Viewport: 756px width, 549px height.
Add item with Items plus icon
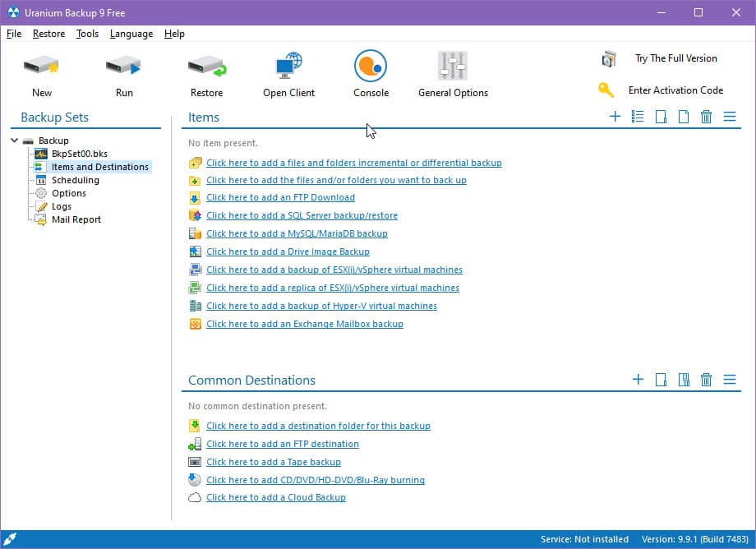point(615,117)
